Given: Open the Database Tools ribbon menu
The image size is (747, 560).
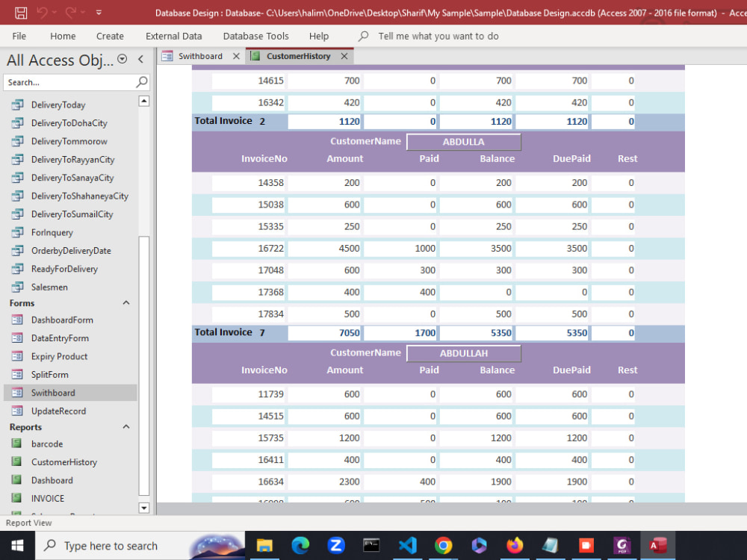Looking at the screenshot, I should [x=255, y=36].
